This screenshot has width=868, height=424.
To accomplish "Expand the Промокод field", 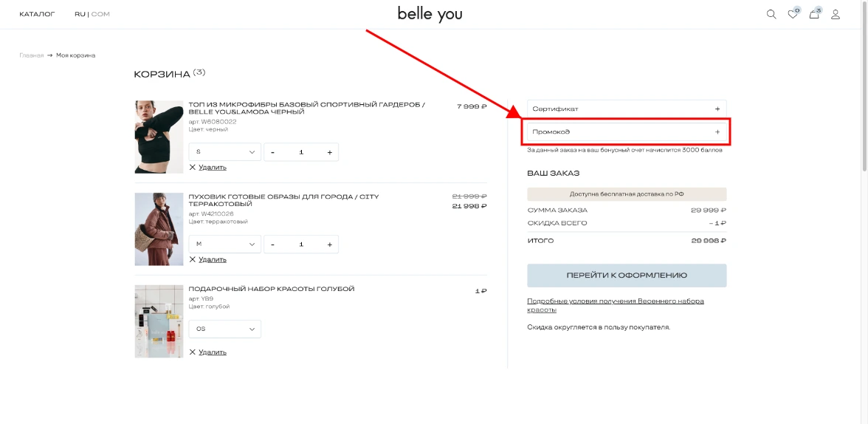I will tap(627, 132).
